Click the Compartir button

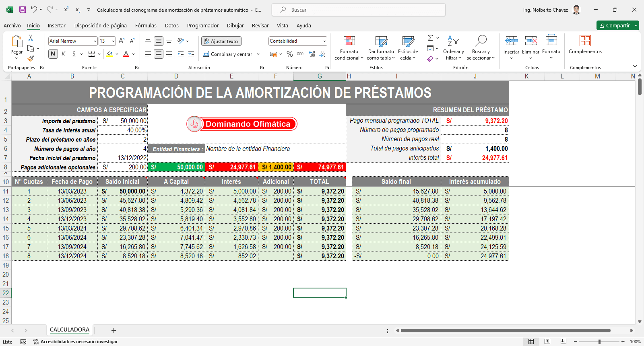click(x=615, y=25)
